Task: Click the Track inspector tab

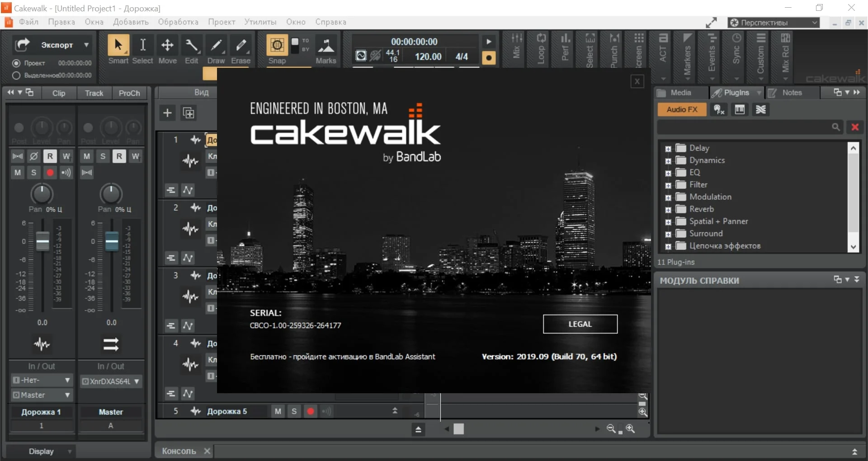Action: point(94,93)
